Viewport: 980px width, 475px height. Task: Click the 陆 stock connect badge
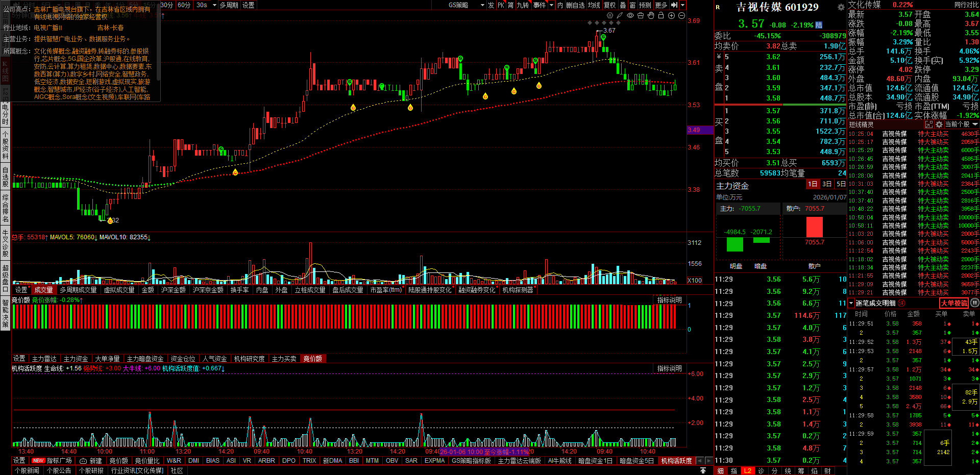tap(819, 25)
